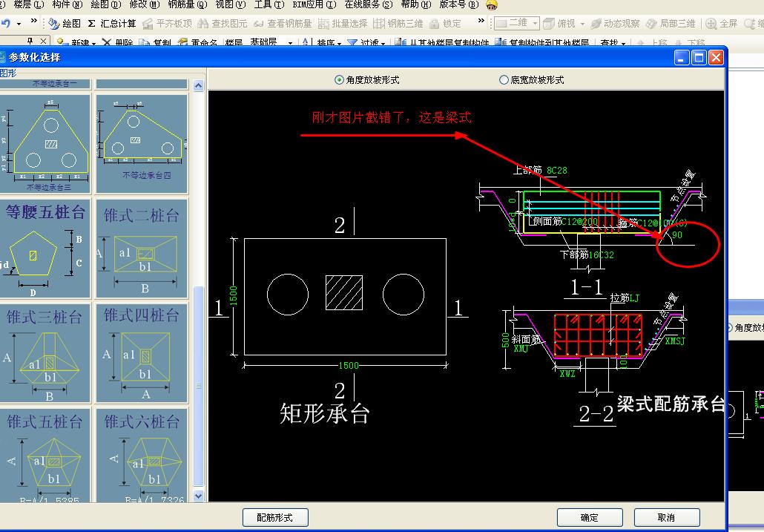This screenshot has width=764, height=532.
Task: Open the 构件(N) menu
Action: [x=67, y=4]
